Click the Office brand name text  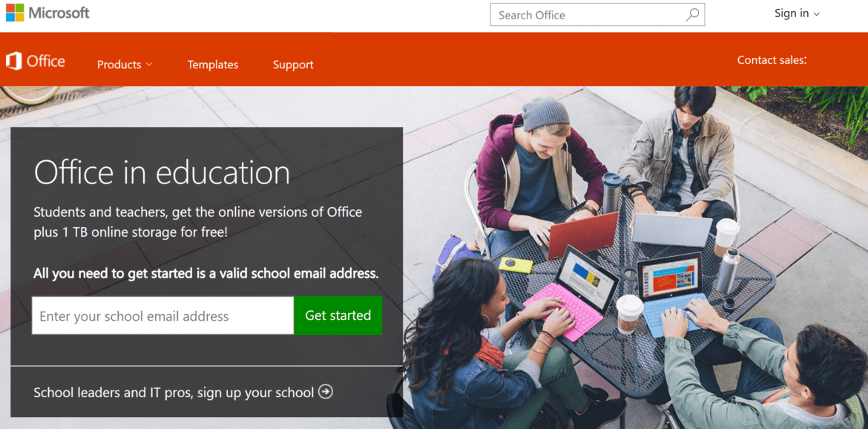click(46, 62)
